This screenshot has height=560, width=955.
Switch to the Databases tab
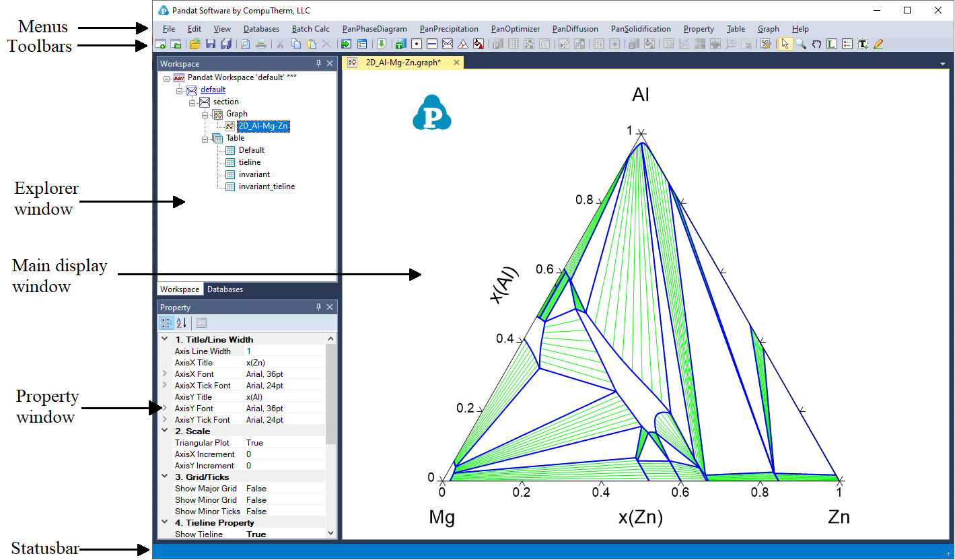225,289
